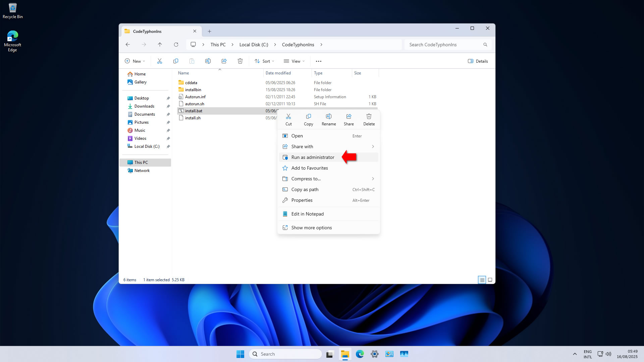
Task: Click the Search CodeTyphonIns field
Action: [x=448, y=45]
